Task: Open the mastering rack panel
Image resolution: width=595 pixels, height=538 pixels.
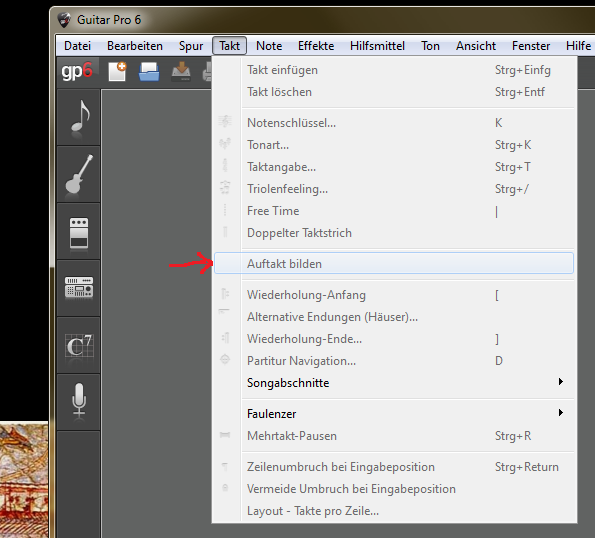Action: pos(79,288)
